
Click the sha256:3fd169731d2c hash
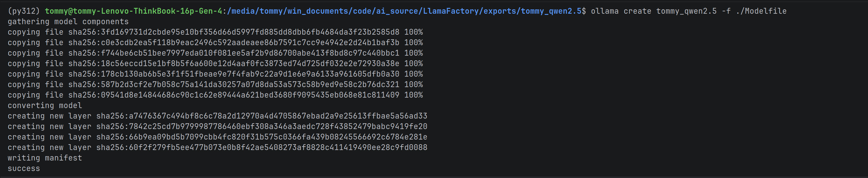click(234, 32)
